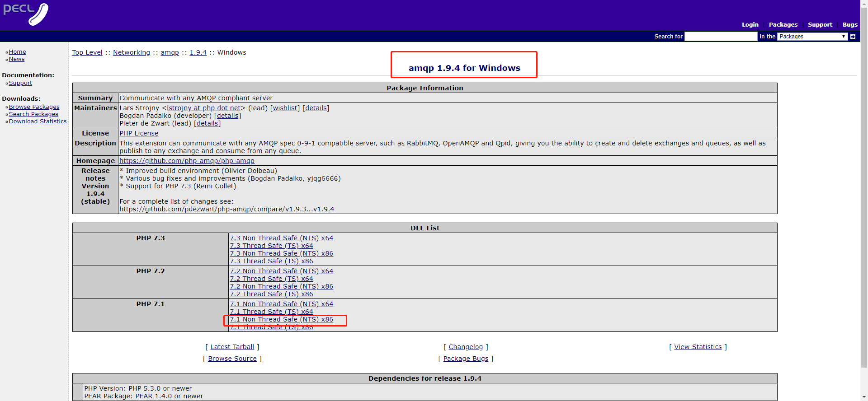
Task: Open details for Lars Strojny
Action: [316, 108]
